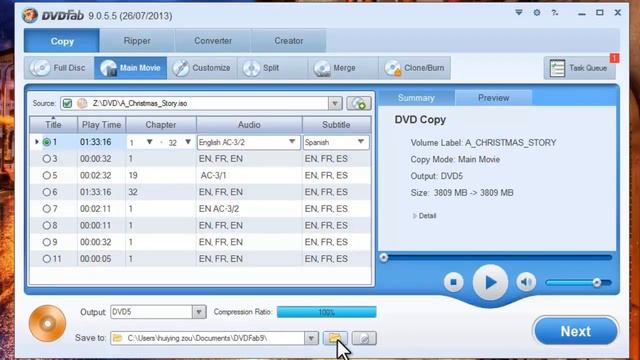The height and width of the screenshot is (360, 640).
Task: Click the 19 chapter cell
Action: (x=133, y=176)
